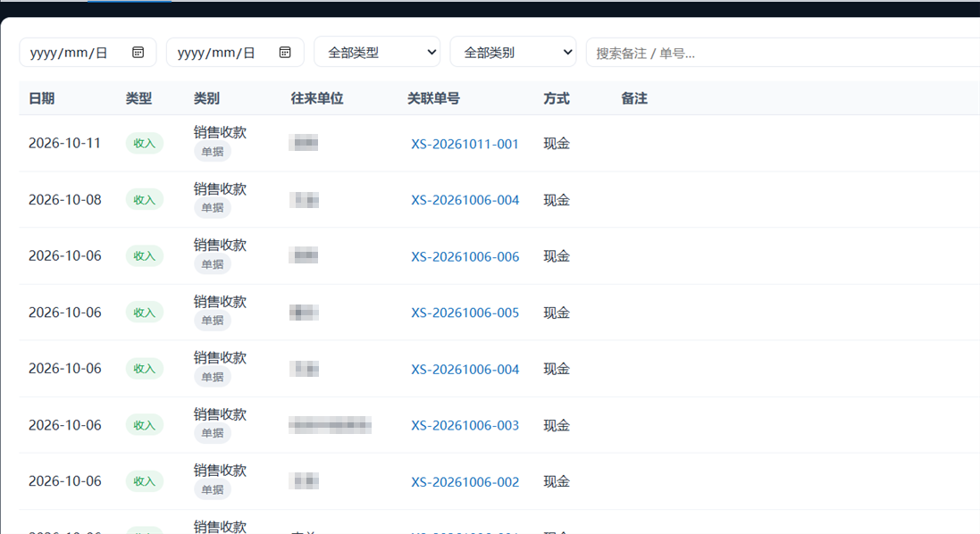This screenshot has width=980, height=534.
Task: Click 现金 in XS-20261011-001 row
Action: click(557, 144)
